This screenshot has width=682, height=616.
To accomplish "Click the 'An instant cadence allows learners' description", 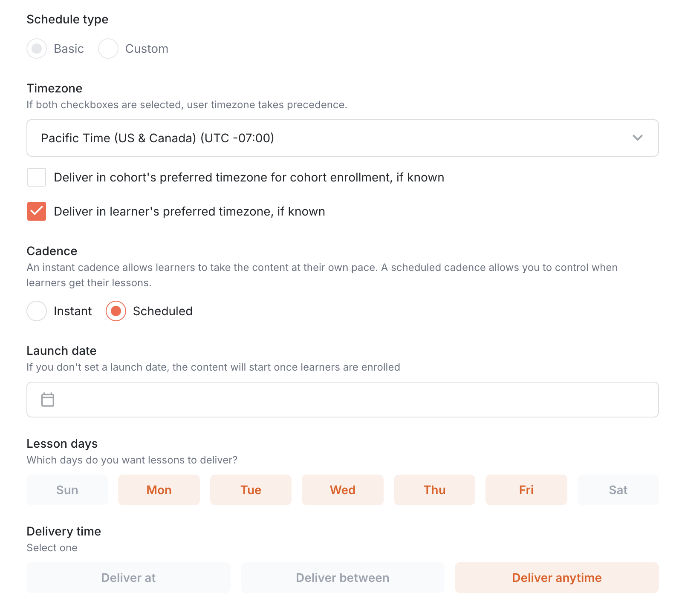I will [x=322, y=275].
